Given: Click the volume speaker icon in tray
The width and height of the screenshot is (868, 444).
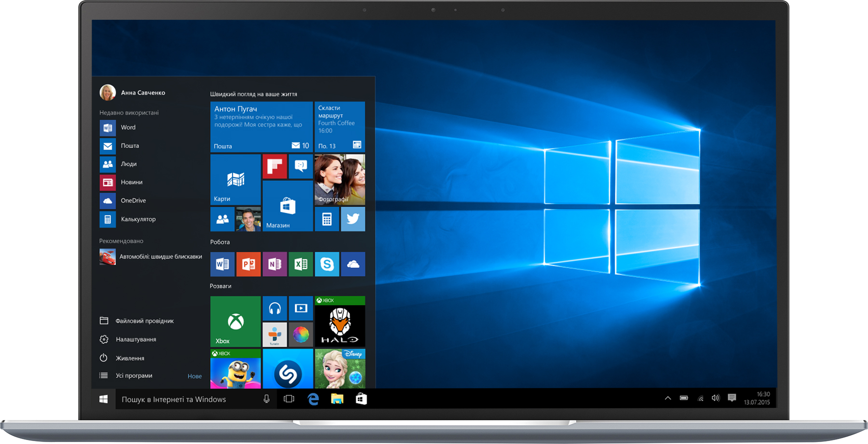Looking at the screenshot, I should (x=716, y=398).
